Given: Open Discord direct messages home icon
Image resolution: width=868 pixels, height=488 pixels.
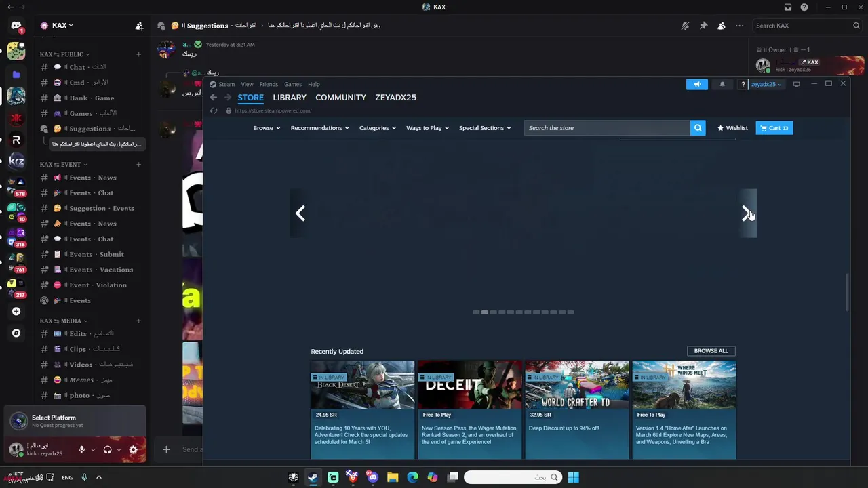Looking at the screenshot, I should point(16,26).
